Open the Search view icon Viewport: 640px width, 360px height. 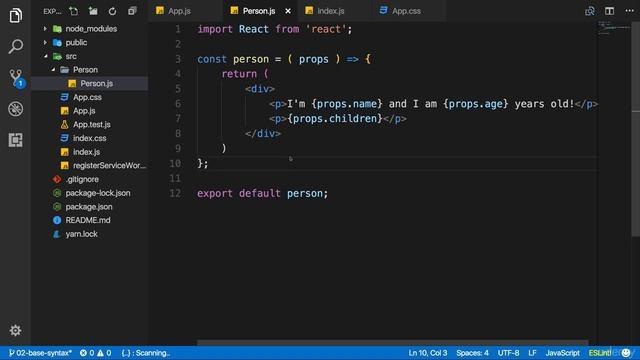point(16,46)
